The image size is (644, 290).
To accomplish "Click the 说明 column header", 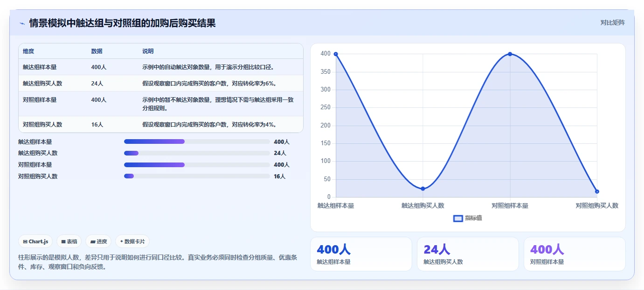I will [x=148, y=51].
